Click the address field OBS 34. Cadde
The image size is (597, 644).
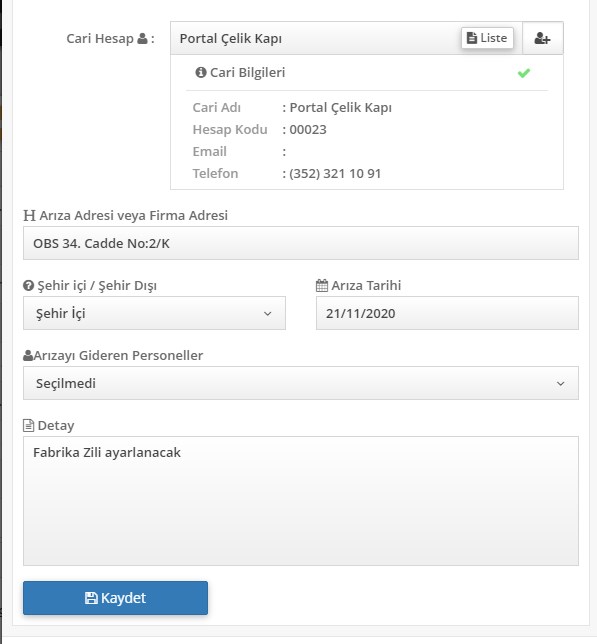click(301, 243)
